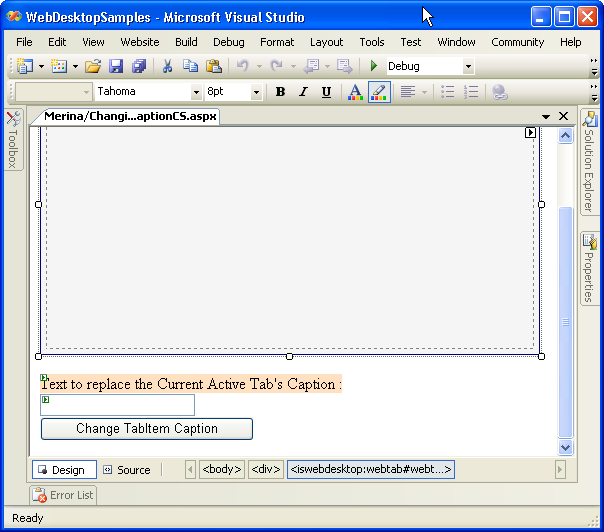Save the current file with Save icon
The image size is (604, 532).
point(116,66)
